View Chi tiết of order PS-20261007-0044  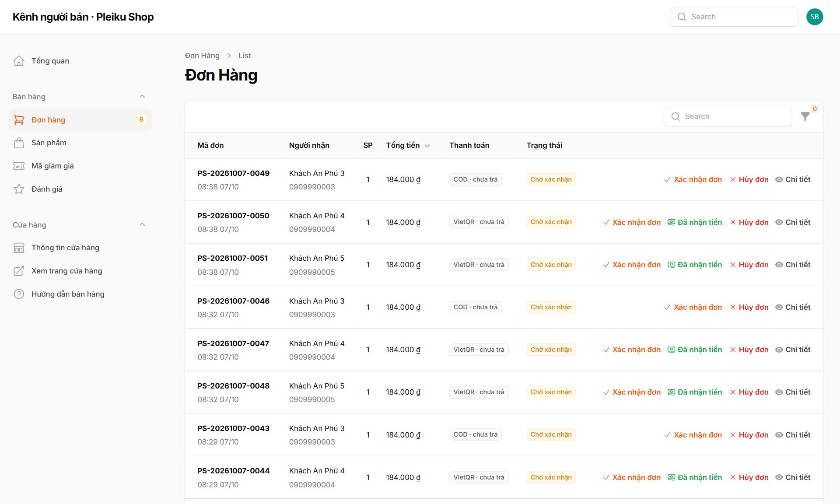click(793, 477)
